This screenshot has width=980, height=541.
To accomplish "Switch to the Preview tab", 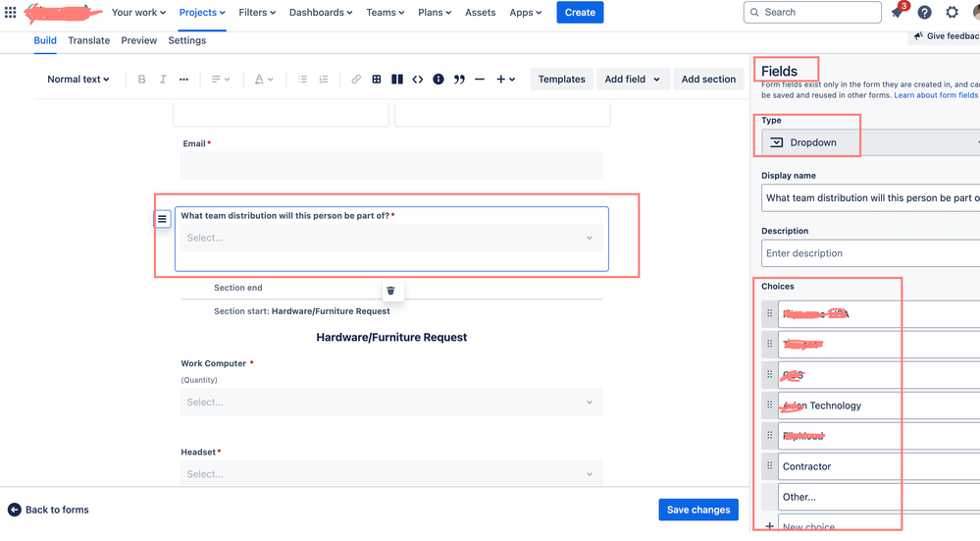I will coord(138,40).
